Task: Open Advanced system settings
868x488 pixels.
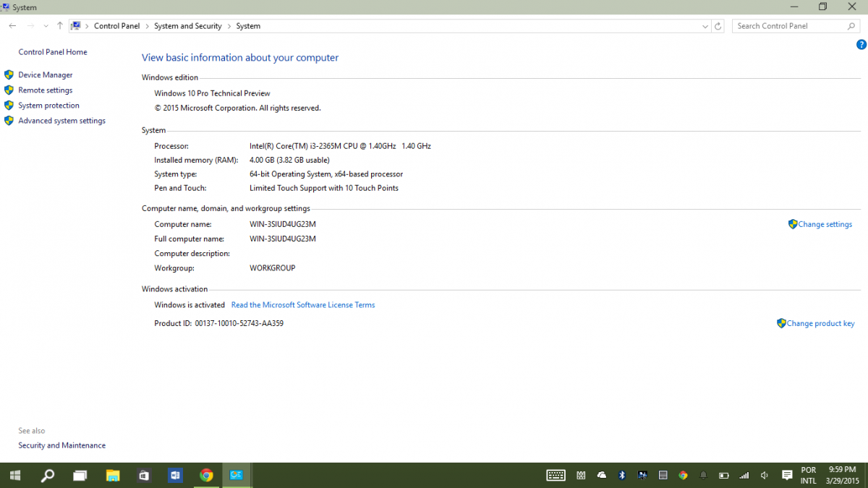Action: click(x=62, y=121)
